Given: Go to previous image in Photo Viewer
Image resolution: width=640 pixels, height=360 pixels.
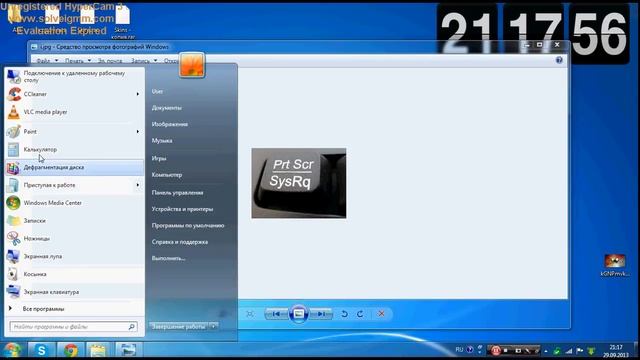Looking at the screenshot, I should pyautogui.click(x=276, y=314).
